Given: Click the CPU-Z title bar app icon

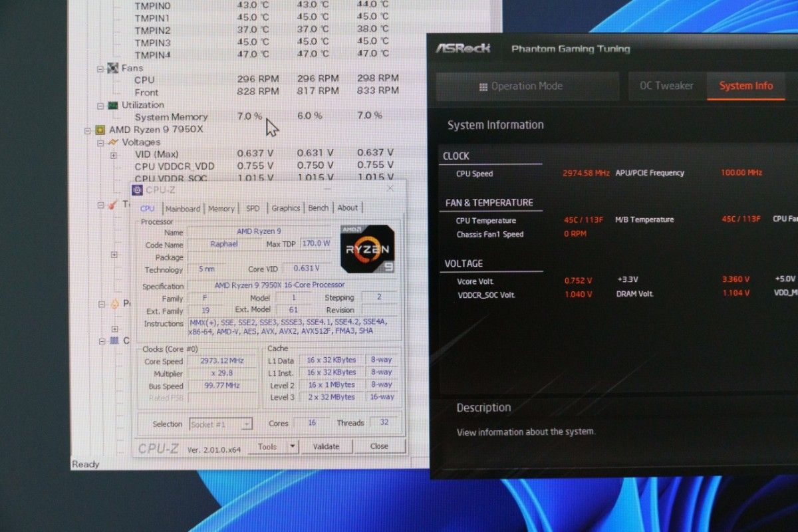Looking at the screenshot, I should click(138, 190).
